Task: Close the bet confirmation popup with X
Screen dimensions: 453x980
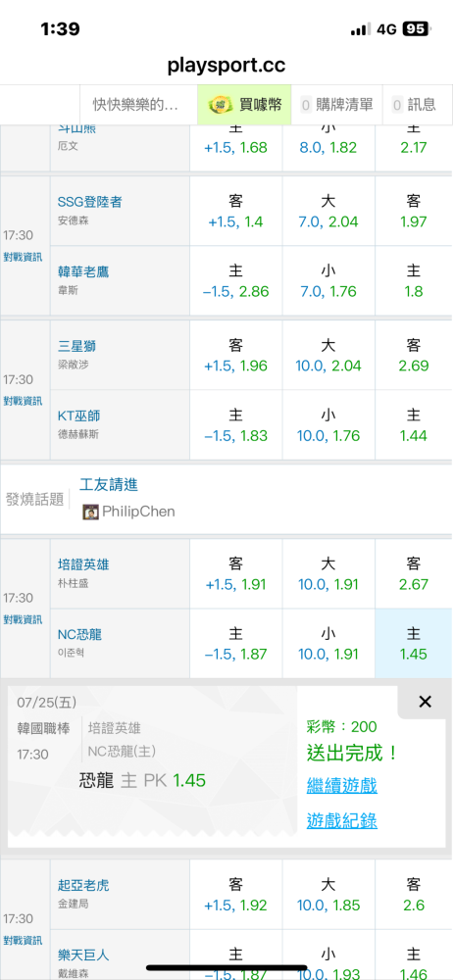Action: click(425, 702)
